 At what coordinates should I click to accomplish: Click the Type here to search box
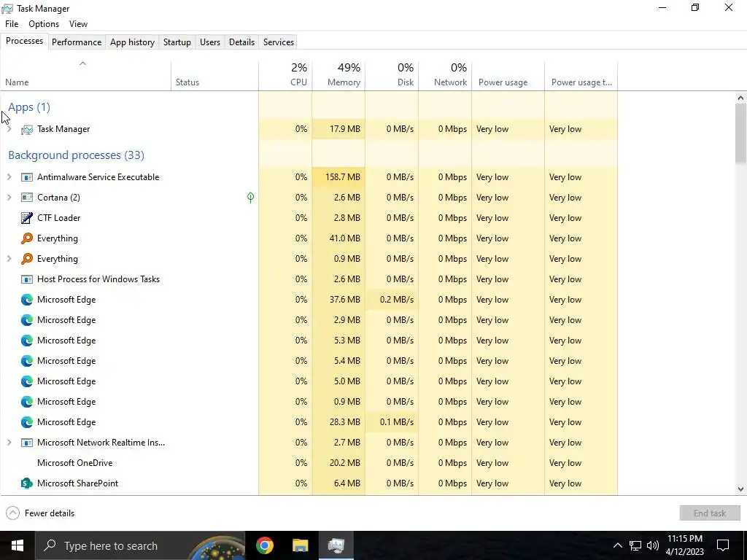click(x=139, y=545)
